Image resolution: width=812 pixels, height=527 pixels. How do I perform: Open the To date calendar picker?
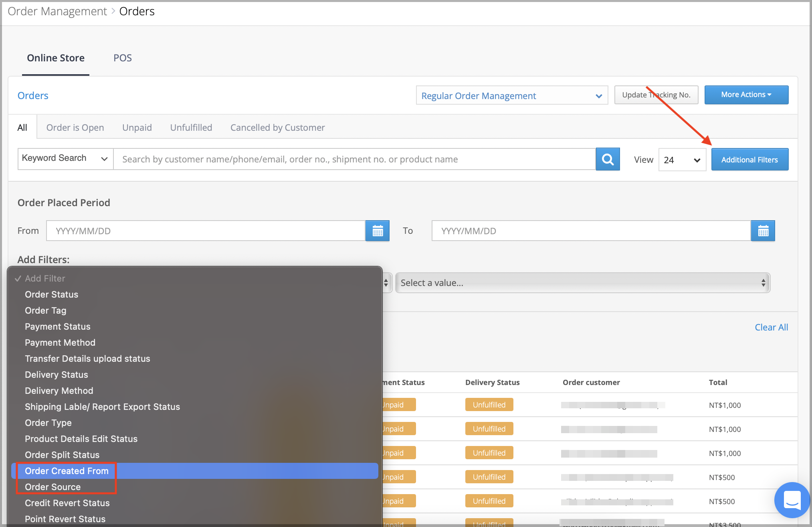pos(763,231)
